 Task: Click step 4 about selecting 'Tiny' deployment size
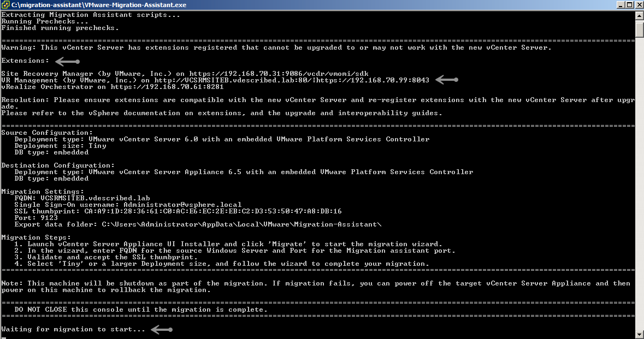(x=222, y=264)
